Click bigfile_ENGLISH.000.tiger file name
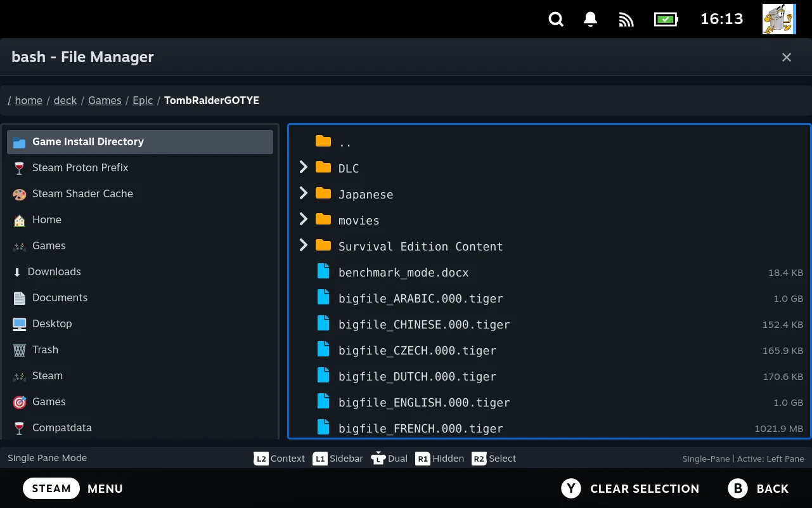This screenshot has width=812, height=508. click(424, 403)
